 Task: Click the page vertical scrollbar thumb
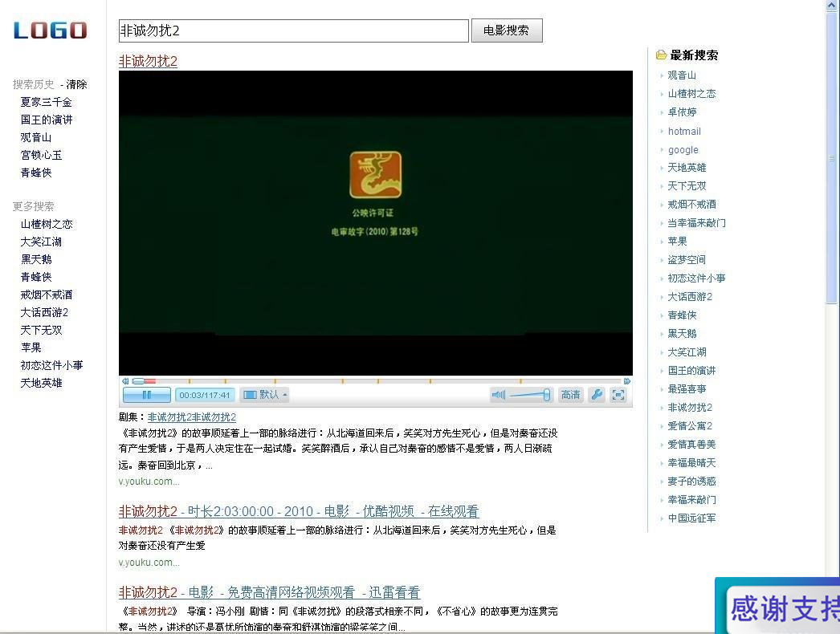point(832,158)
